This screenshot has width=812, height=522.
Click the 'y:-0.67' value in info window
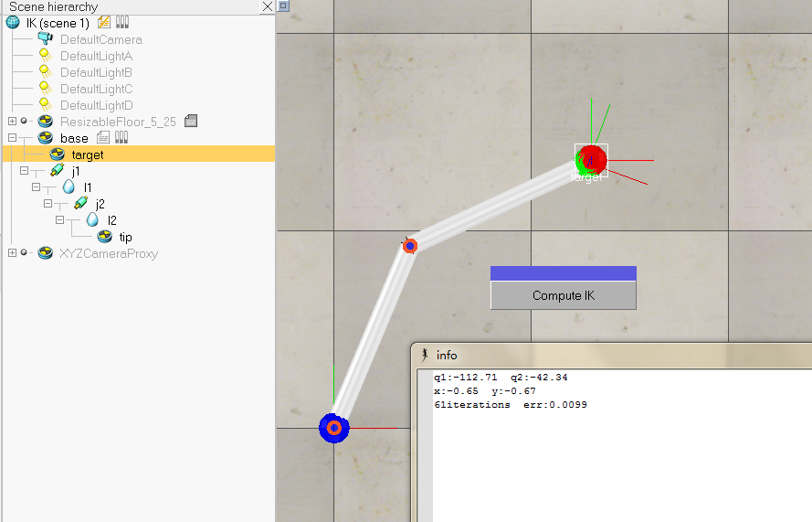coord(513,391)
